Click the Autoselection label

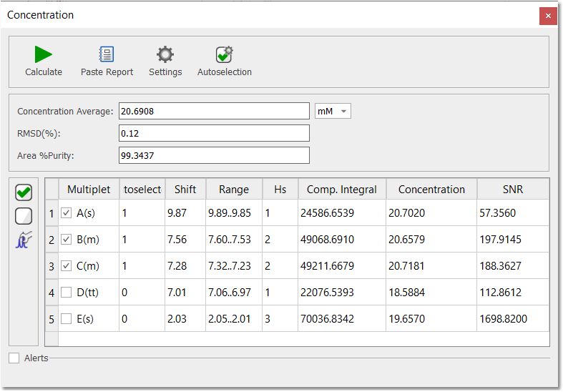point(225,72)
